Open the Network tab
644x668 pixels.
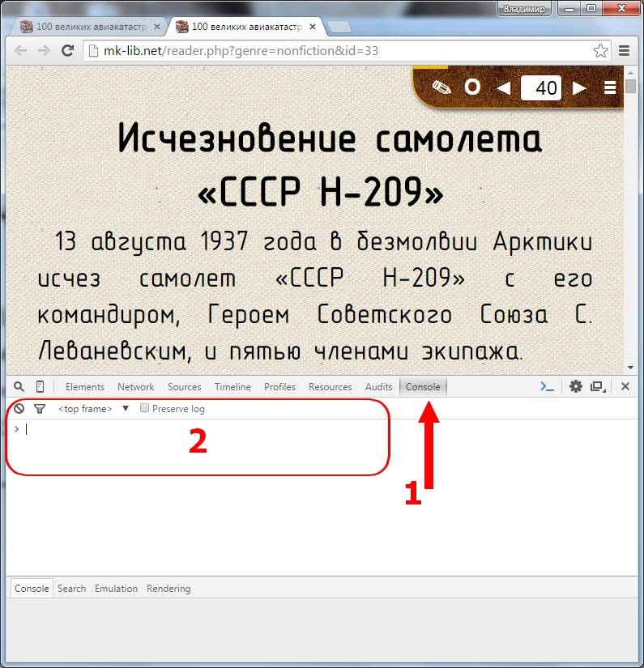[x=135, y=387]
